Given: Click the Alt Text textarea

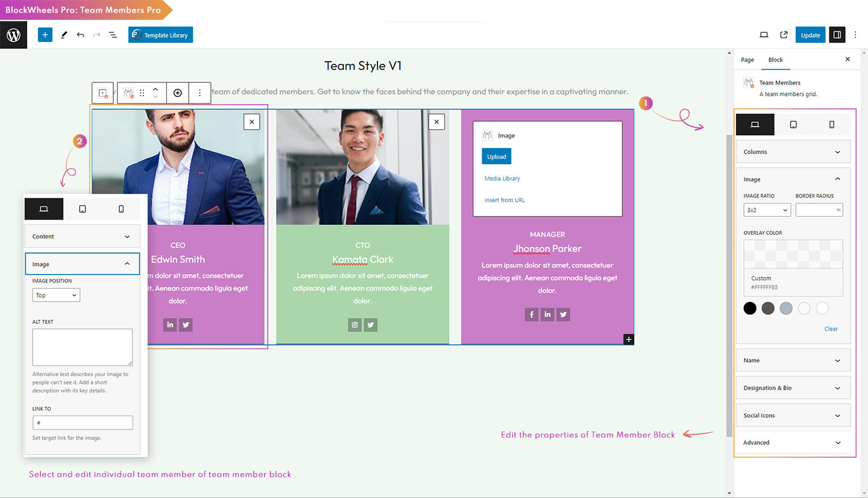Looking at the screenshot, I should click(x=83, y=347).
